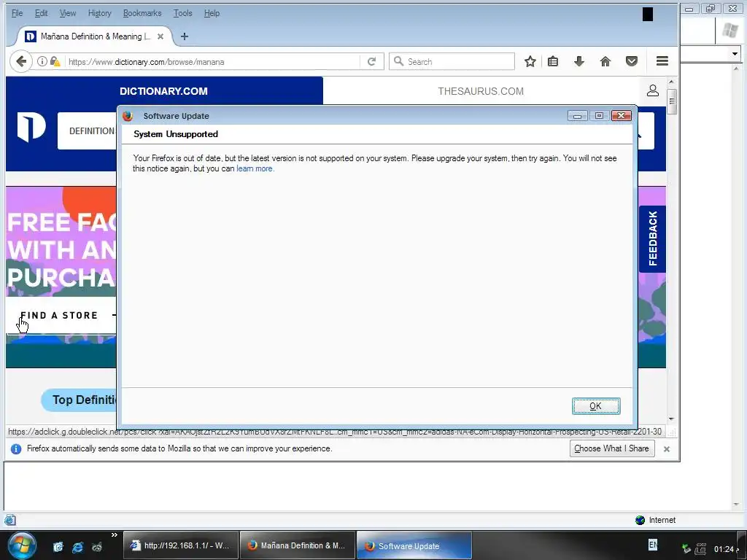This screenshot has width=747, height=560.
Task: Bookmark this page with the star
Action: pos(530,61)
